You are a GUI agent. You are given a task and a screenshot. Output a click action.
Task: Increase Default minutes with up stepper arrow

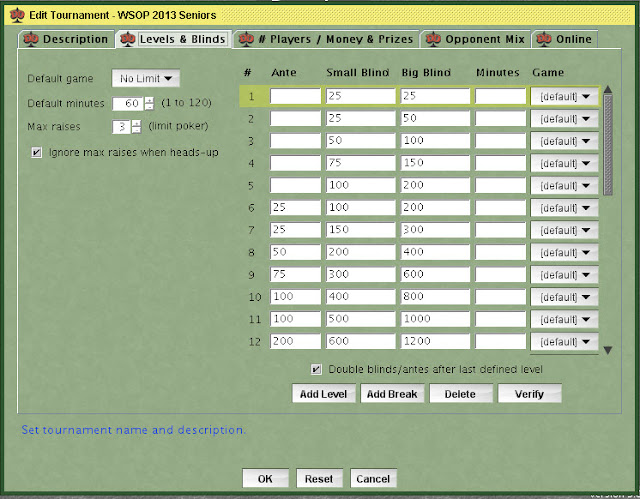tap(149, 100)
